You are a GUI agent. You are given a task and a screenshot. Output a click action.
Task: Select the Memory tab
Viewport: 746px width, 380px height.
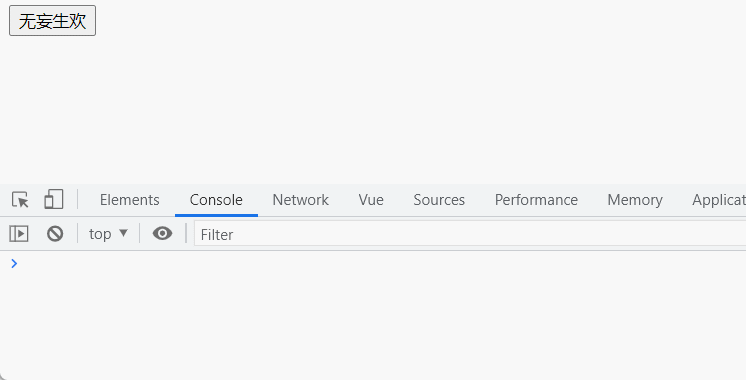(635, 200)
